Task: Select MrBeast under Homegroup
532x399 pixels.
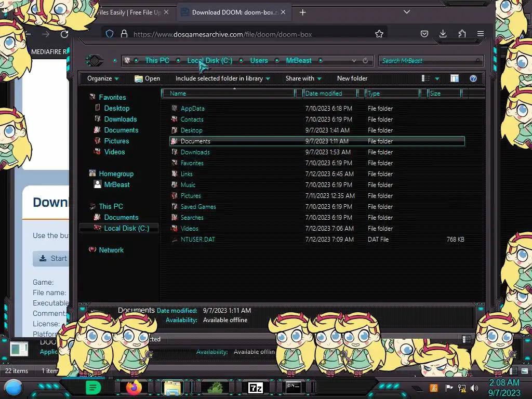Action: click(x=112, y=184)
